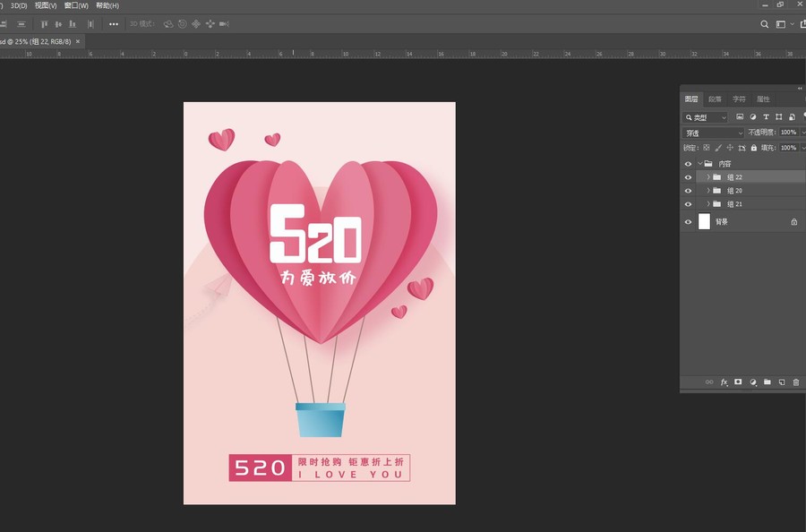806x532 pixels.
Task: Open the 穿透 blend mode dropdown
Action: pyautogui.click(x=714, y=133)
